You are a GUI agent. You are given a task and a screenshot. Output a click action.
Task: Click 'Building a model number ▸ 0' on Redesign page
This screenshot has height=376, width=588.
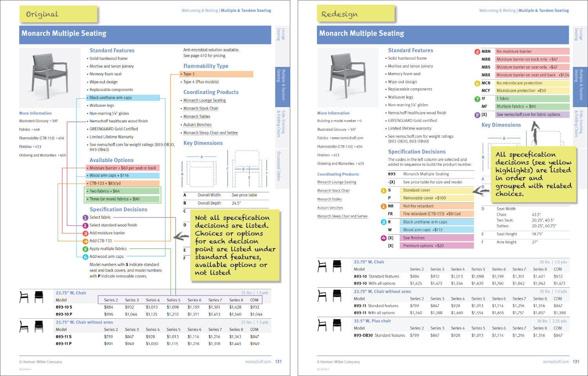pos(339,121)
